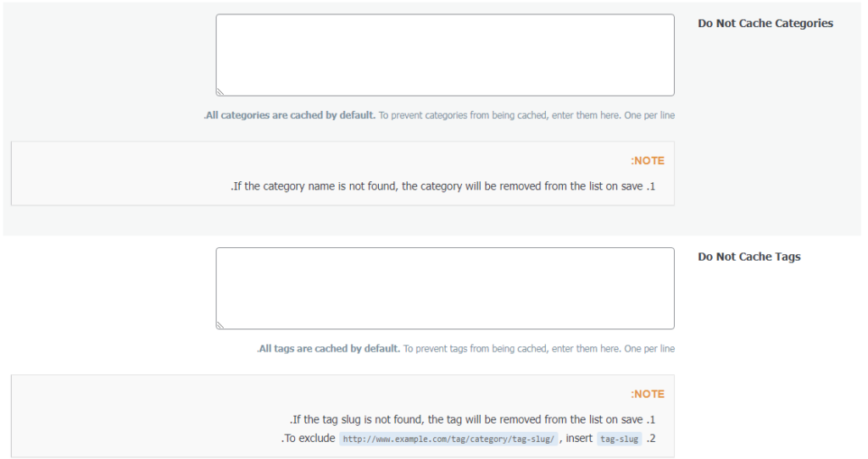Click the NOTE heading in the categories section

648,161
